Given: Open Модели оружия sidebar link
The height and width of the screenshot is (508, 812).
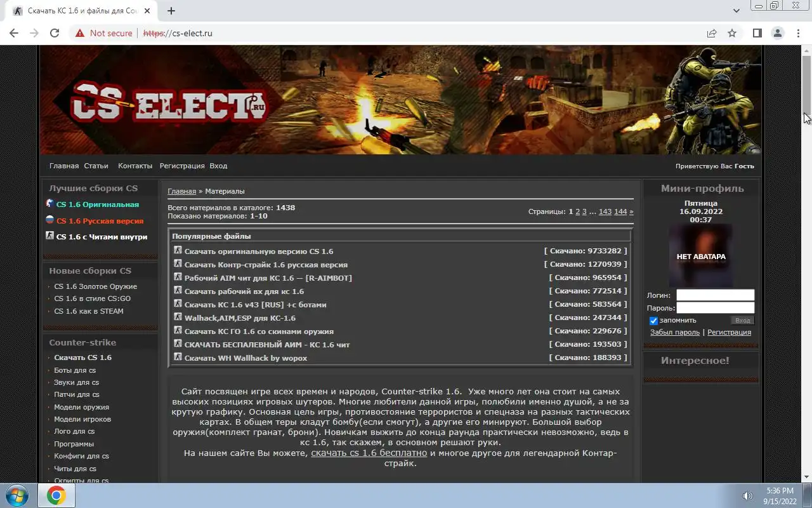Looking at the screenshot, I should (x=82, y=407).
